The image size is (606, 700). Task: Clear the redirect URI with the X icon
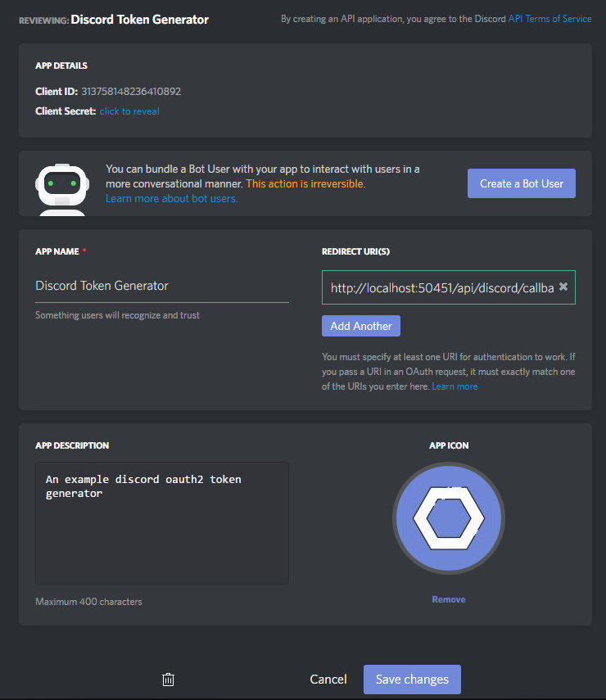click(x=563, y=287)
